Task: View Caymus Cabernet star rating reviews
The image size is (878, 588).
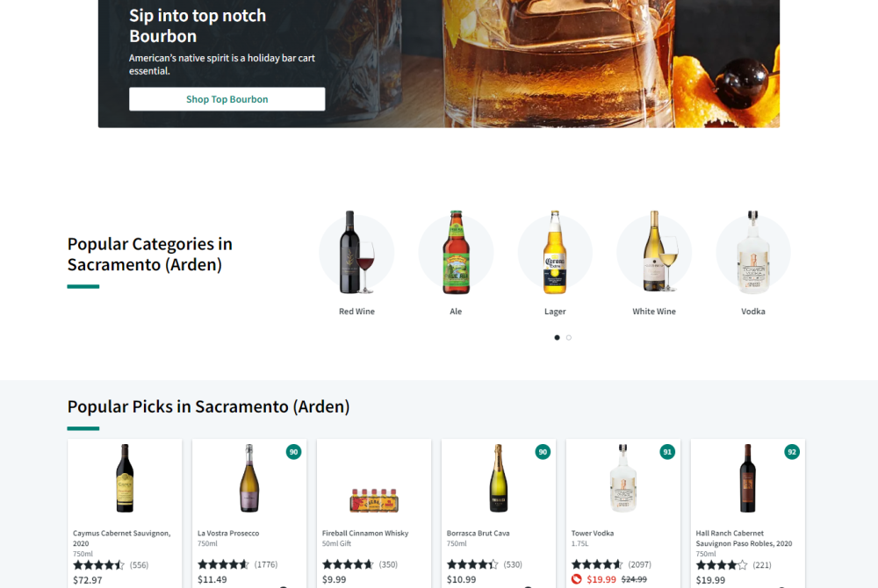Action: coord(111,565)
